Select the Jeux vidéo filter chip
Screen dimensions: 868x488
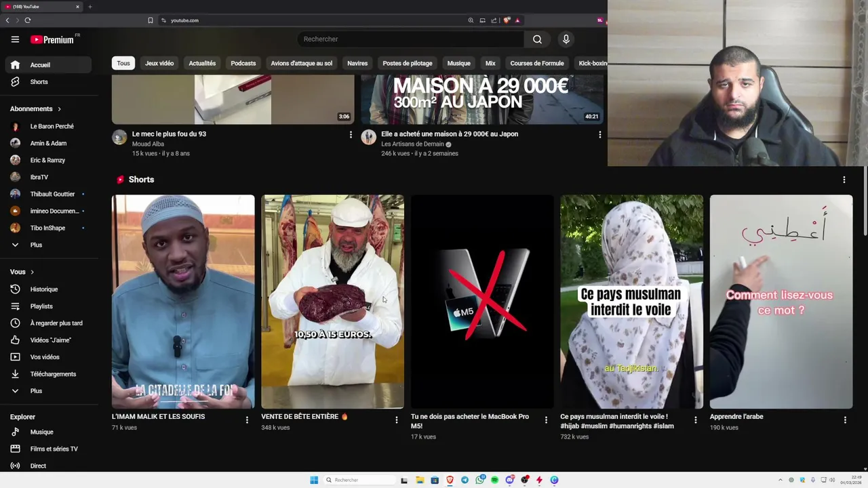pyautogui.click(x=159, y=63)
